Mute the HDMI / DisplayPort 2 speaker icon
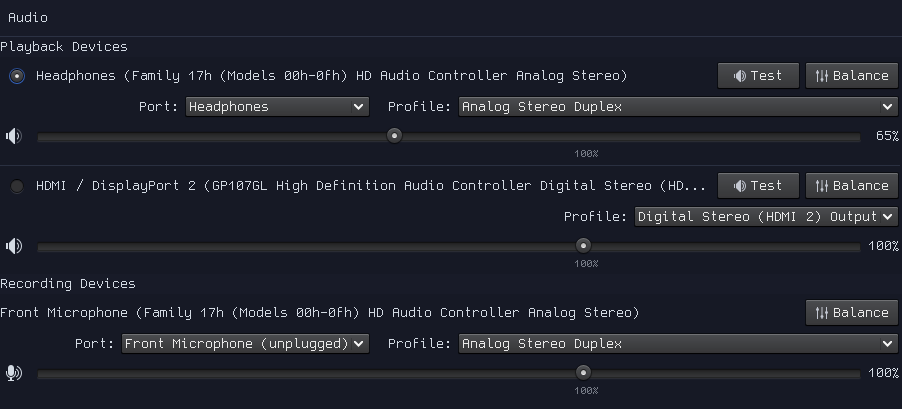 coord(14,246)
